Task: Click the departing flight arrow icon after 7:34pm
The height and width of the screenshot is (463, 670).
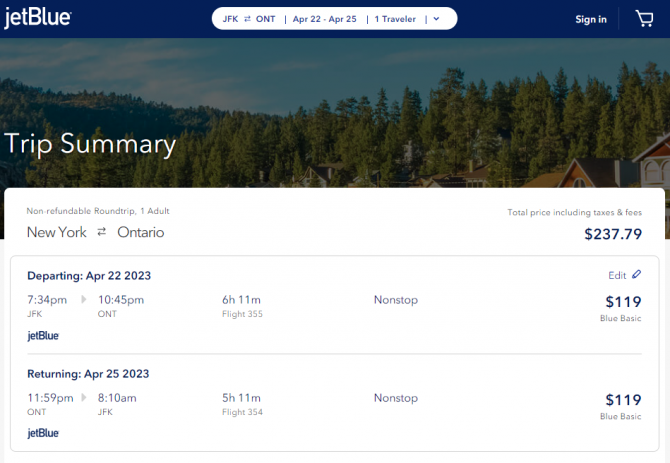Action: pos(84,299)
